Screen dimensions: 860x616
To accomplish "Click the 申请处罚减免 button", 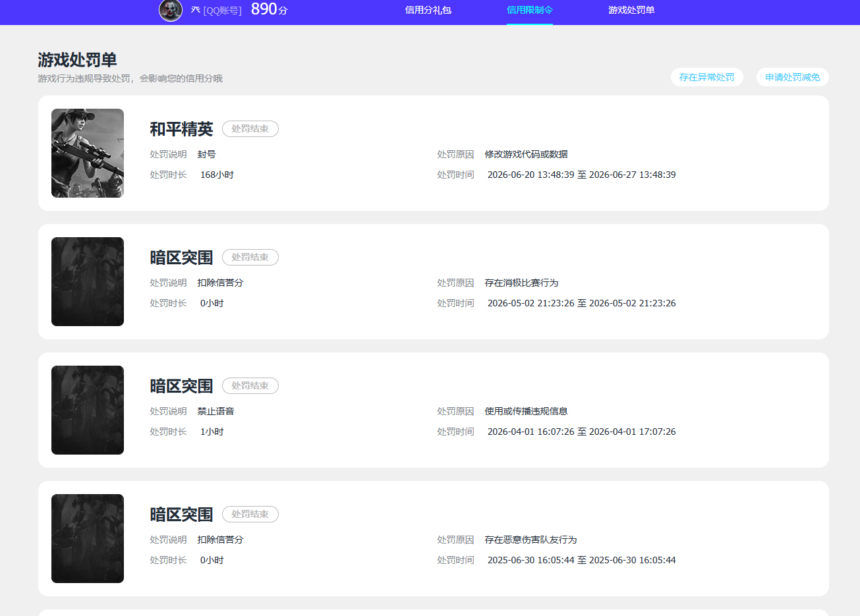I will pos(793,77).
